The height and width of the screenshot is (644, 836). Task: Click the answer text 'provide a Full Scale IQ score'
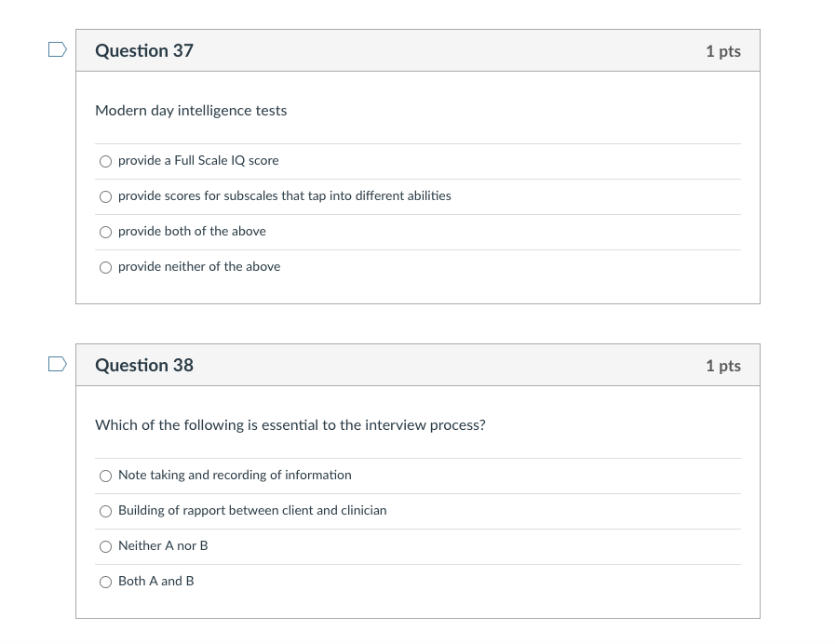[198, 160]
